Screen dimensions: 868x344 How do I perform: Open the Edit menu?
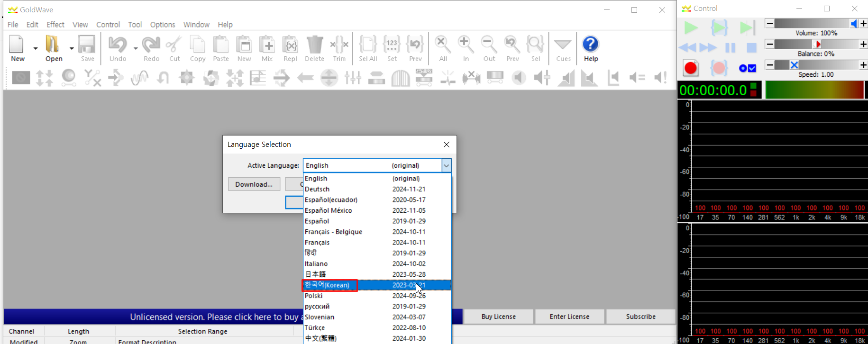32,25
